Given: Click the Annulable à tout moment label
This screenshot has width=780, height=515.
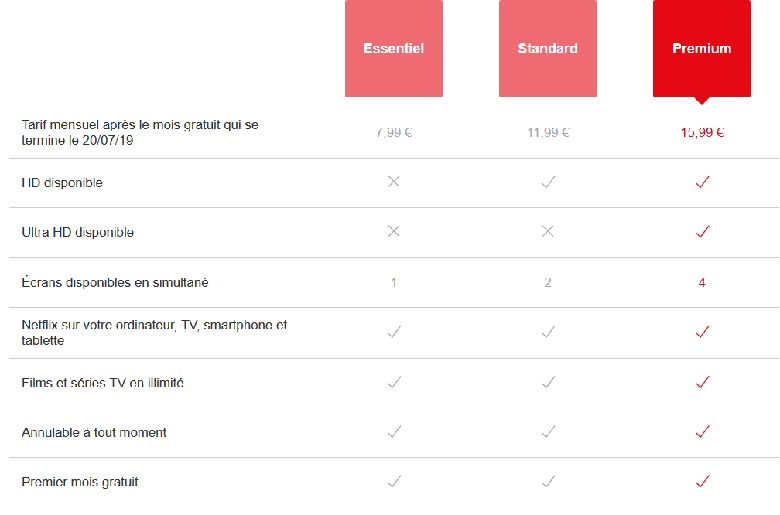Looking at the screenshot, I should tap(94, 432).
